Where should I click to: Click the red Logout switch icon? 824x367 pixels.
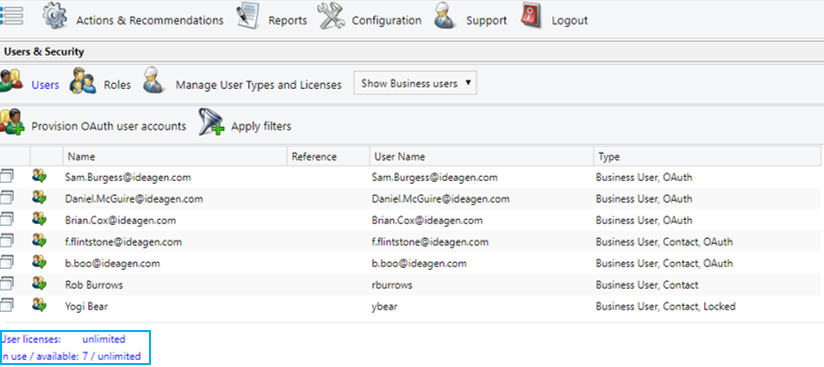(531, 16)
